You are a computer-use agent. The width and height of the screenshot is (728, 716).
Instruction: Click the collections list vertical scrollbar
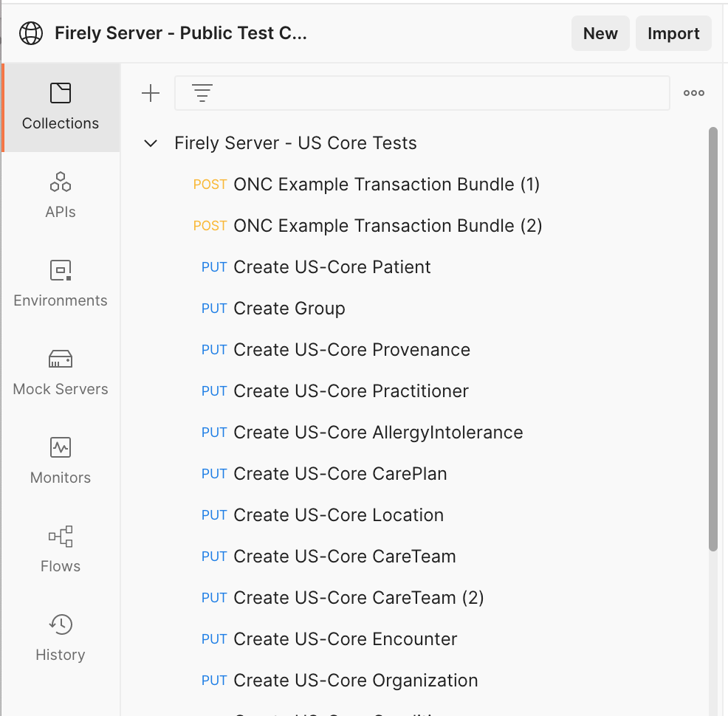(713, 339)
